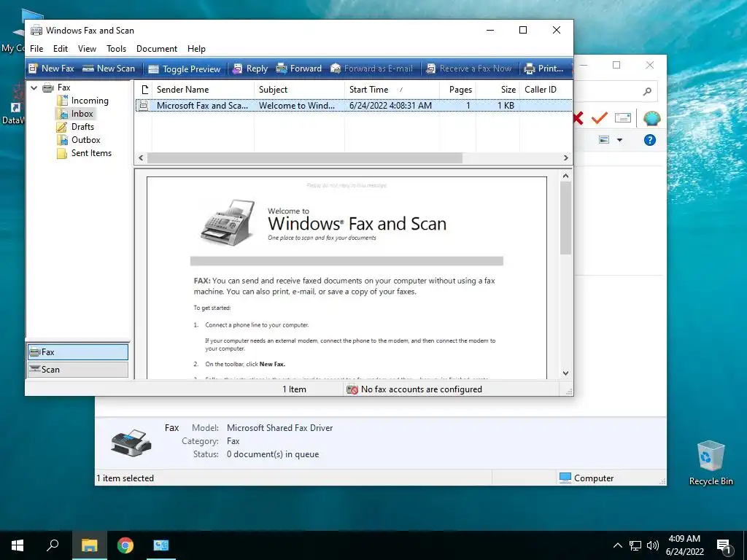Screen dimensions: 747x560
Task: Click the fax machine image in preview
Action: click(x=228, y=223)
